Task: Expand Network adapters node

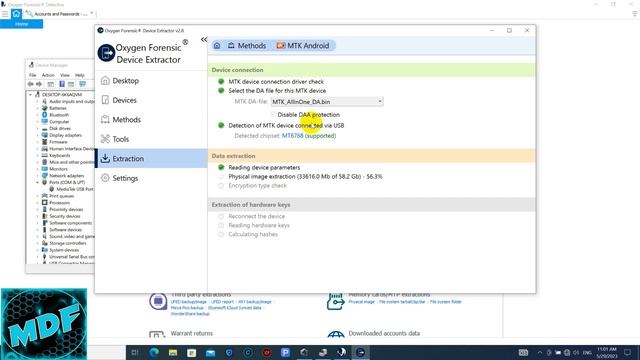Action: click(x=38, y=176)
